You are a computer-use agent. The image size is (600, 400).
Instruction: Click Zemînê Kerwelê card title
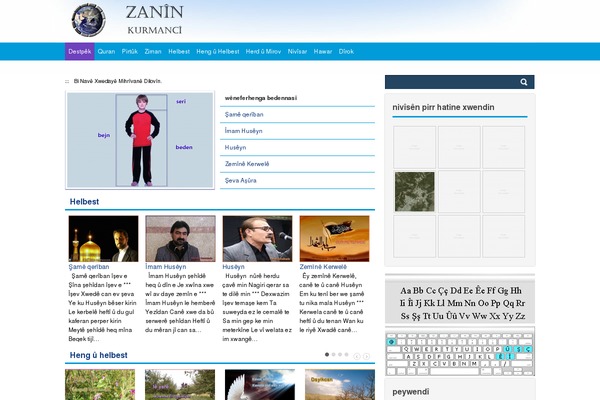click(323, 267)
